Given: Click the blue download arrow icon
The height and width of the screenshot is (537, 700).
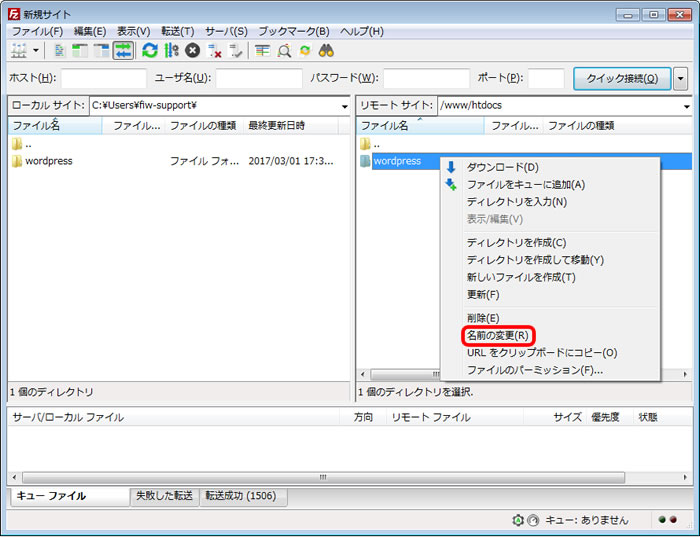Looking at the screenshot, I should tap(451, 167).
